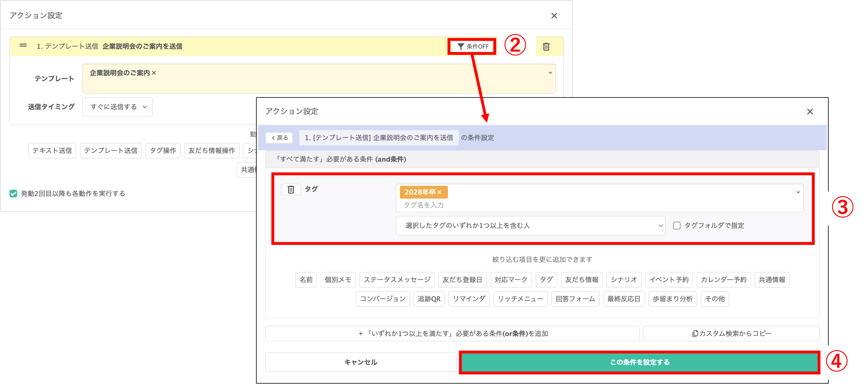
Task: Click the 条件OFF filter icon button
Action: (472, 46)
